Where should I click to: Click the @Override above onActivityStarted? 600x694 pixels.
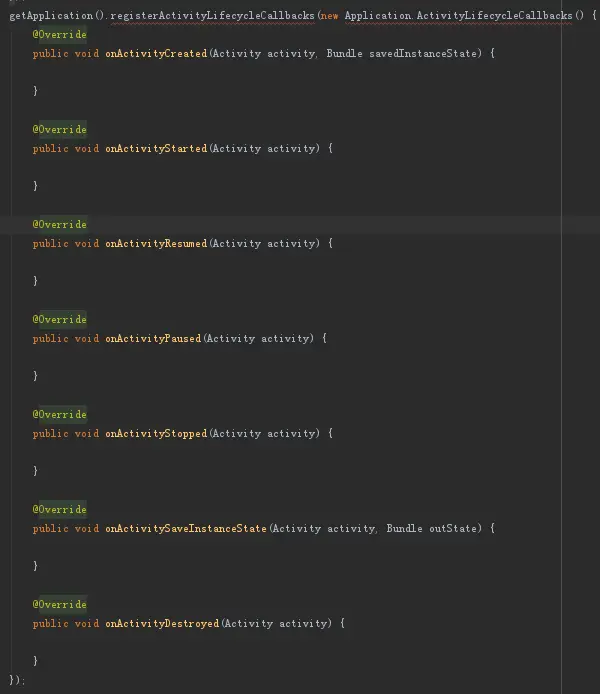coord(60,130)
